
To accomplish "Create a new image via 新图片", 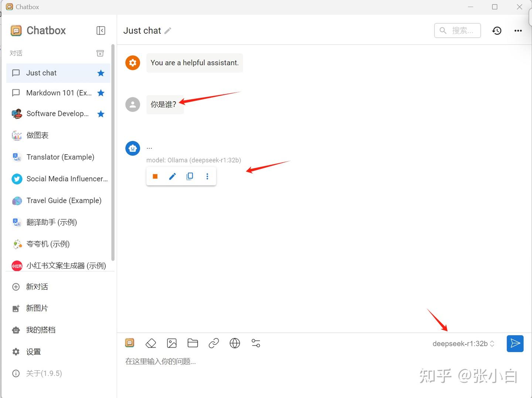I will coord(58,308).
